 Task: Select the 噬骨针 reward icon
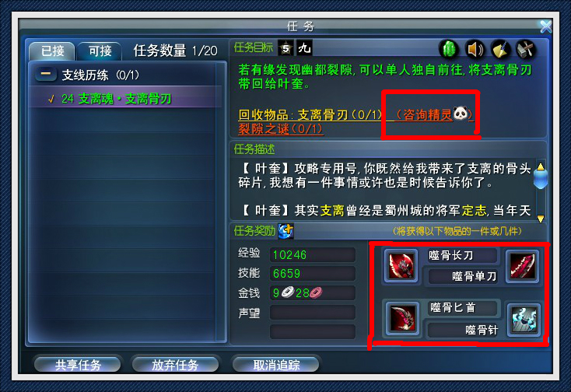524,319
